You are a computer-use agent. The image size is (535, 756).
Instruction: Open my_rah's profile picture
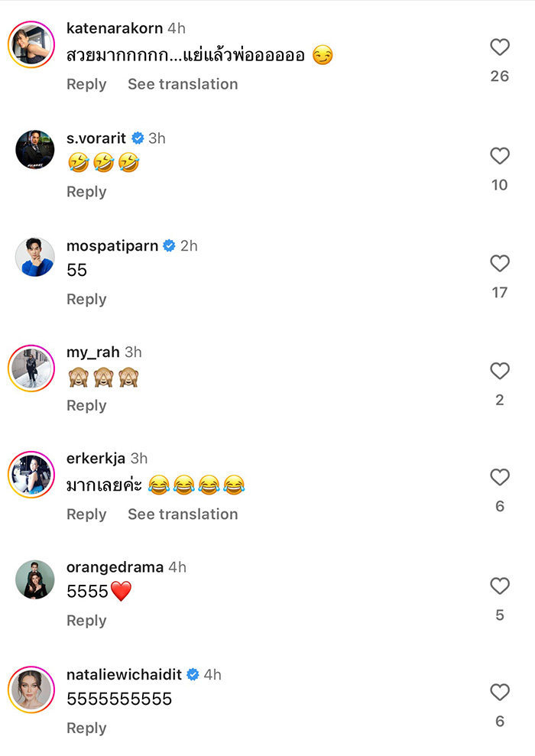coord(31,368)
